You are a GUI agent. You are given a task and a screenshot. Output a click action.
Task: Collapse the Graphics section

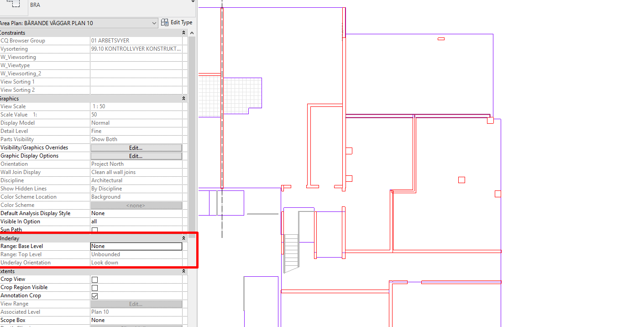coord(183,98)
